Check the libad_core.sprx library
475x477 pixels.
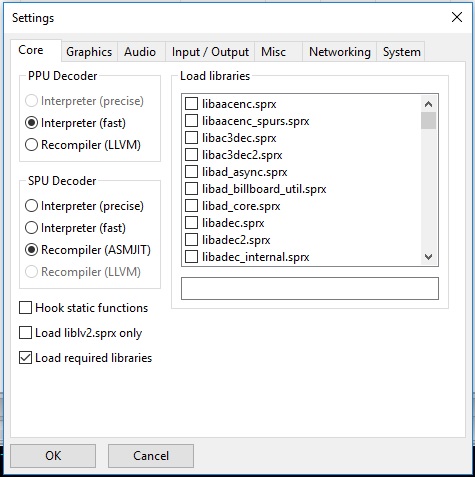click(x=191, y=206)
